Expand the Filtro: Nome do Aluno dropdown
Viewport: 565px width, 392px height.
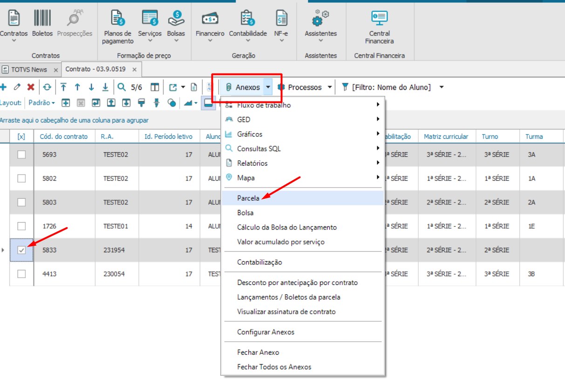[x=442, y=87]
